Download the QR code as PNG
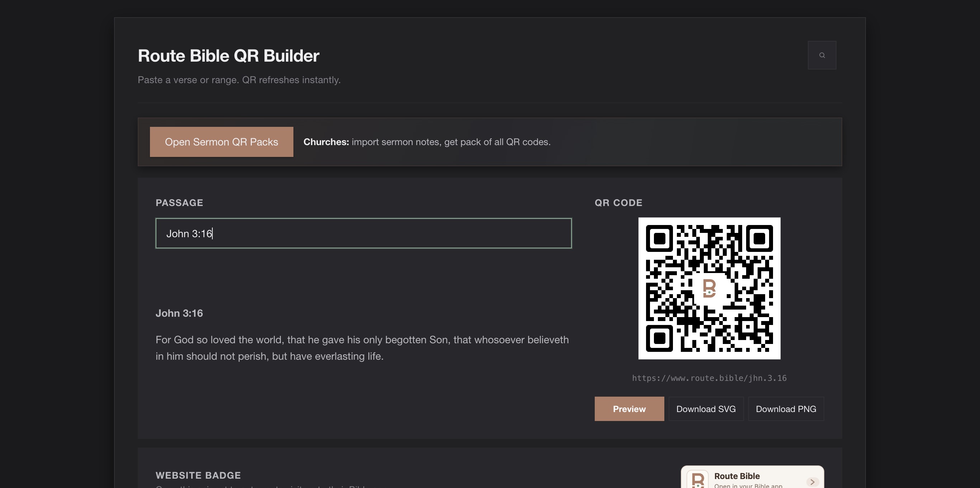The height and width of the screenshot is (488, 980). point(786,409)
